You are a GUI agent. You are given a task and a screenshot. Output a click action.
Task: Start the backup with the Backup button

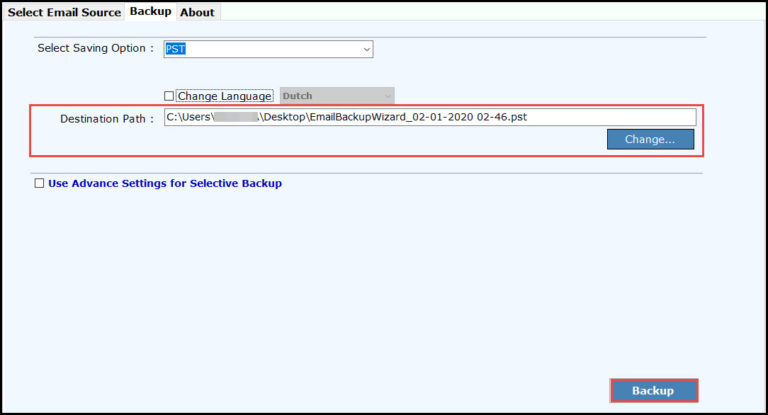[653, 390]
